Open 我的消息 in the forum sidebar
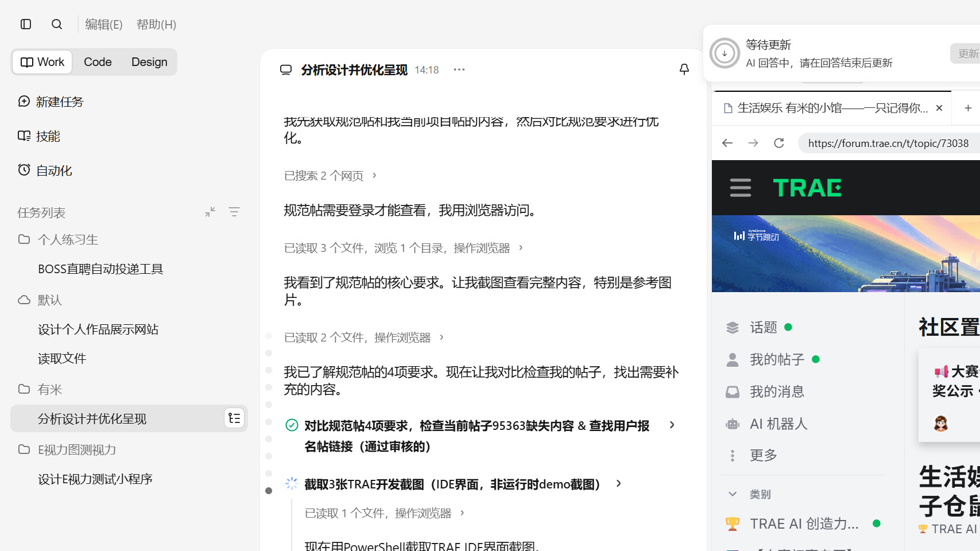Viewport: 980px width, 551px height. (765, 391)
